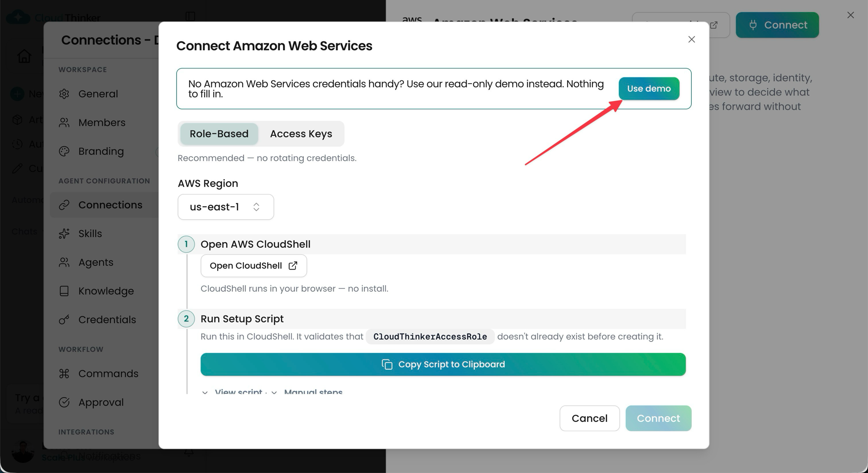Viewport: 868px width, 473px height.
Task: Open the Agents section
Action: point(96,262)
